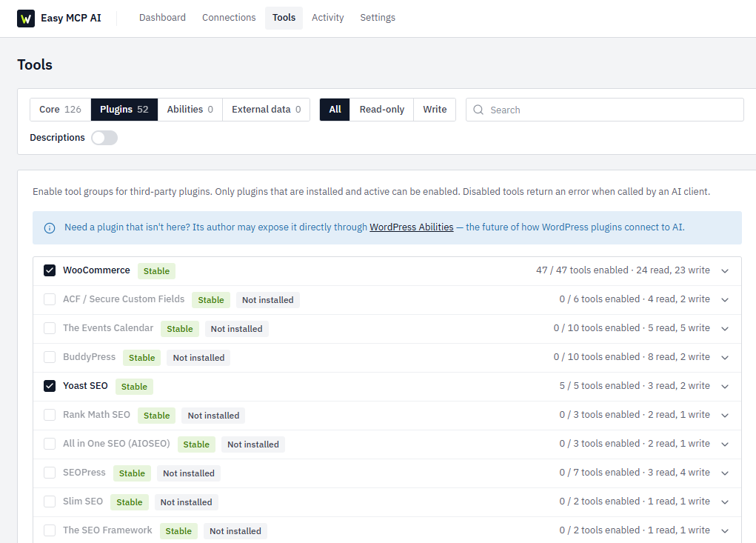Check The SEO Framework checkbox
The height and width of the screenshot is (543, 756).
tap(50, 531)
